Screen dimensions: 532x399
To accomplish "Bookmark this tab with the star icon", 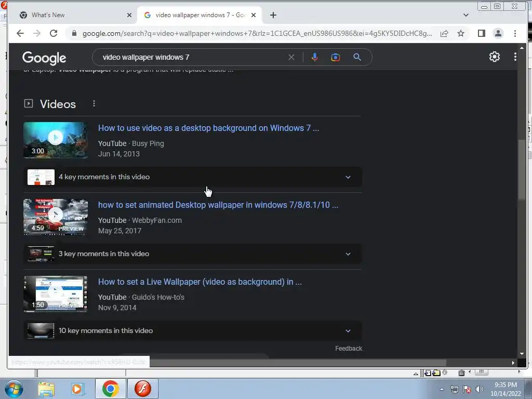I will click(461, 33).
